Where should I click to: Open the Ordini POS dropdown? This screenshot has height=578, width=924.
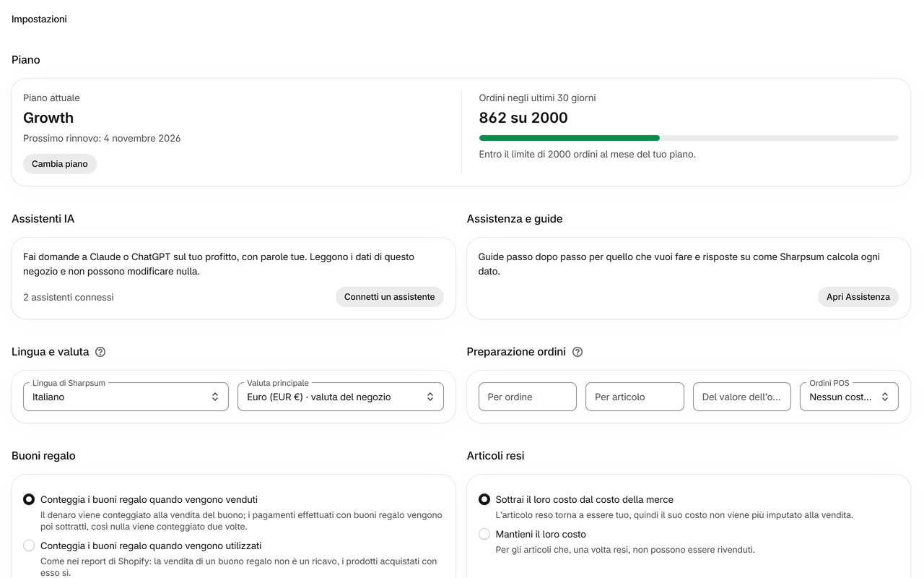(x=849, y=397)
